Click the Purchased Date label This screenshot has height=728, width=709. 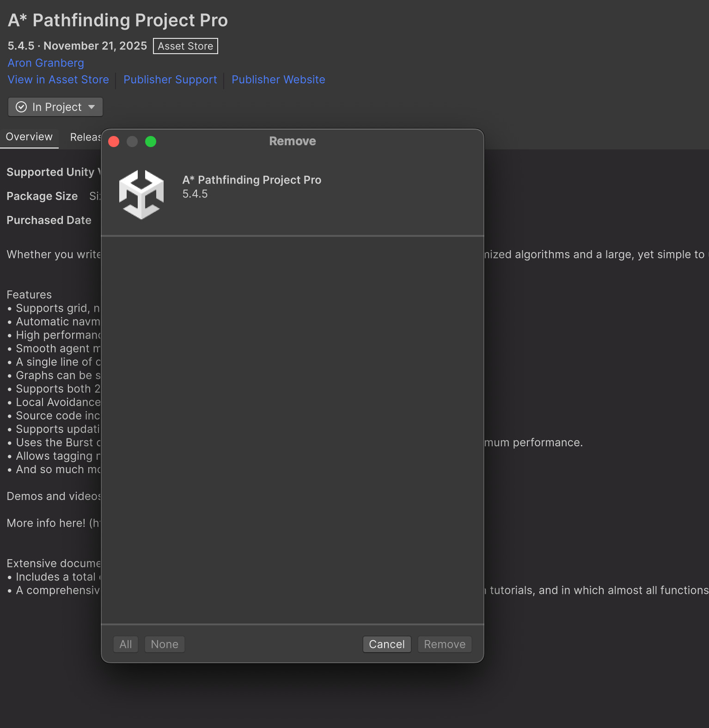(49, 220)
